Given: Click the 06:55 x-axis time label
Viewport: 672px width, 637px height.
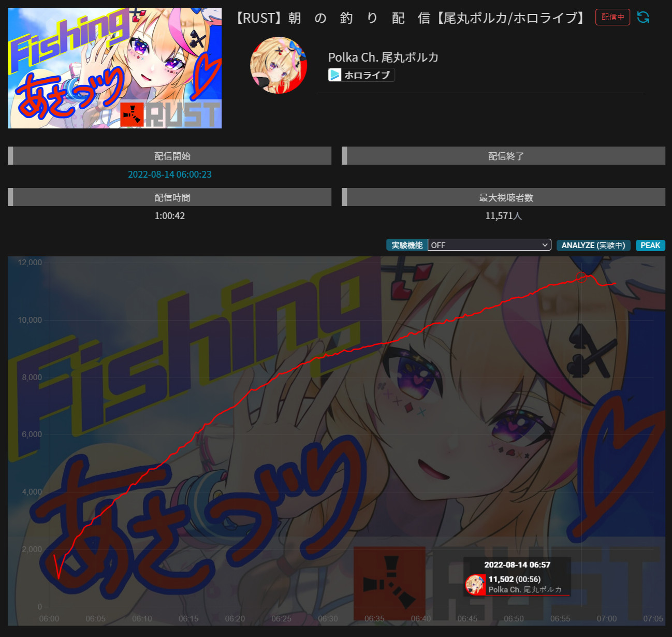Looking at the screenshot, I should click(560, 618).
